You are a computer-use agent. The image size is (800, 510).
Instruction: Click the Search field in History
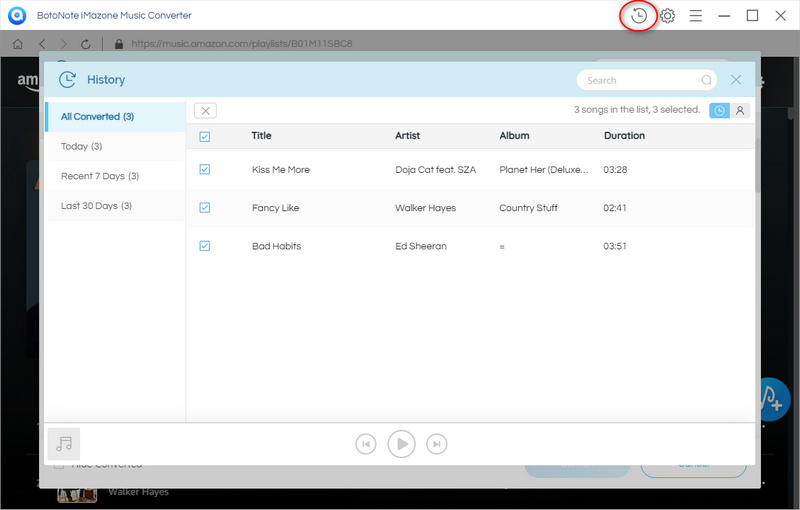(646, 80)
